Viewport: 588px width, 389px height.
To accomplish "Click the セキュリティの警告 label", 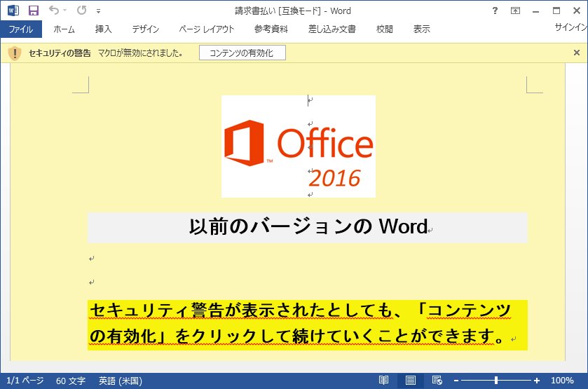I will (60, 53).
